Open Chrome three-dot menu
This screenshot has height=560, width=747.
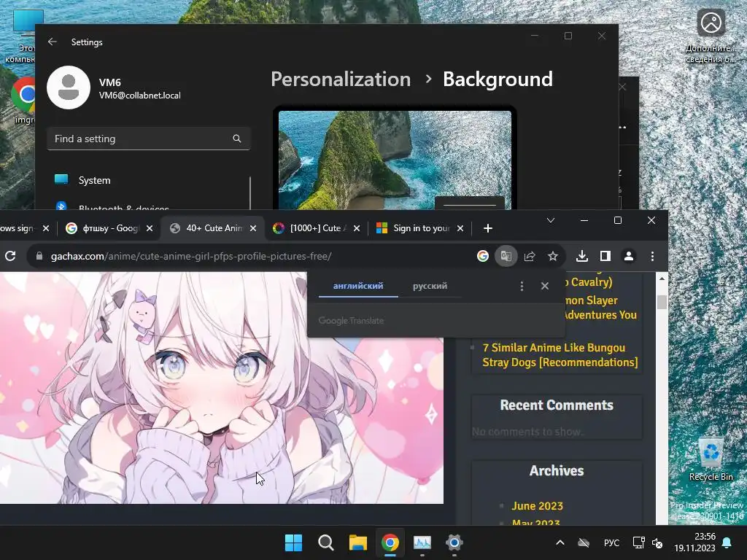coord(652,256)
